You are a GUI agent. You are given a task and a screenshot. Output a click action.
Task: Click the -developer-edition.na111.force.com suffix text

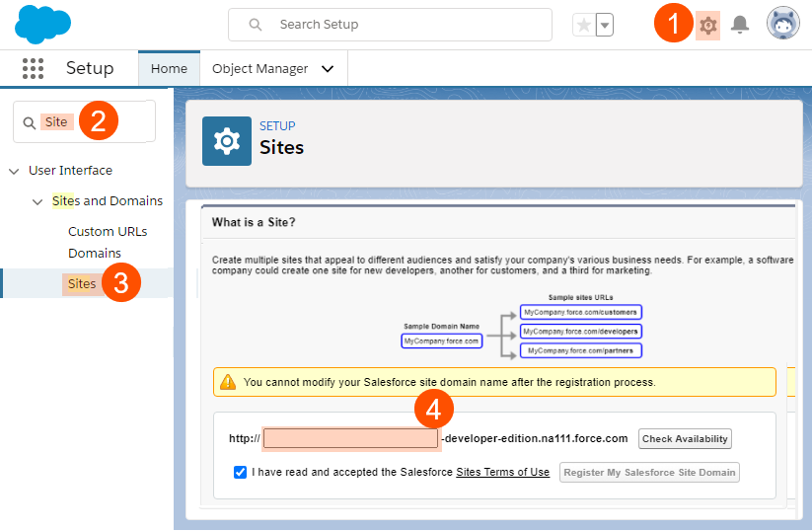(535, 439)
